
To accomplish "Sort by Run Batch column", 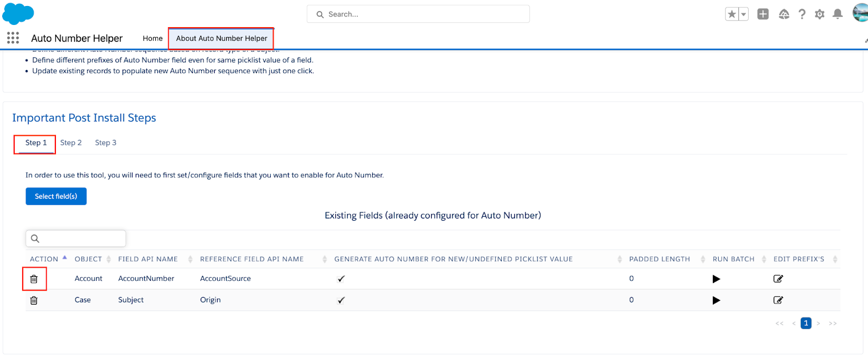I will click(739, 259).
